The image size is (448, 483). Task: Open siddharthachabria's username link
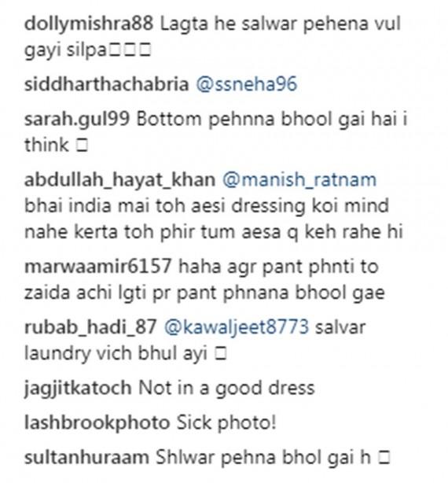106,84
